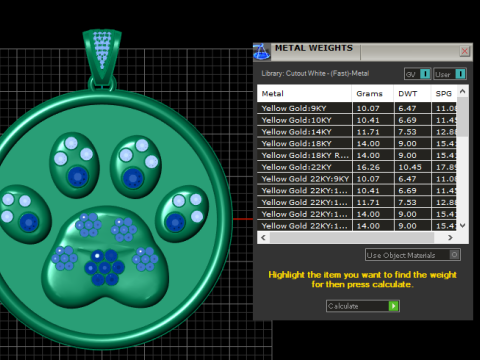This screenshot has height=360, width=480.
Task: Click the vertical scrollbar thumb
Action: [x=462, y=117]
